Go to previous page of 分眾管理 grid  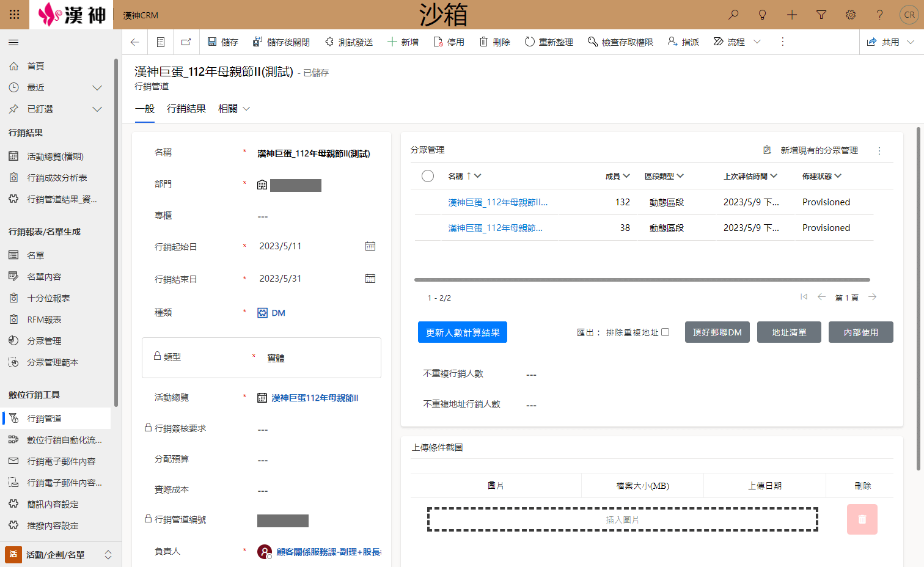pos(822,297)
